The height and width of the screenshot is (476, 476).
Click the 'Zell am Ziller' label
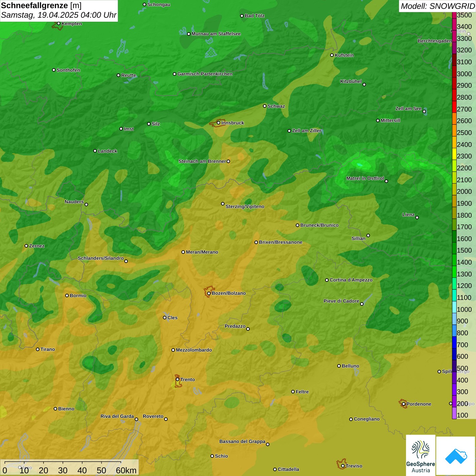307,131
